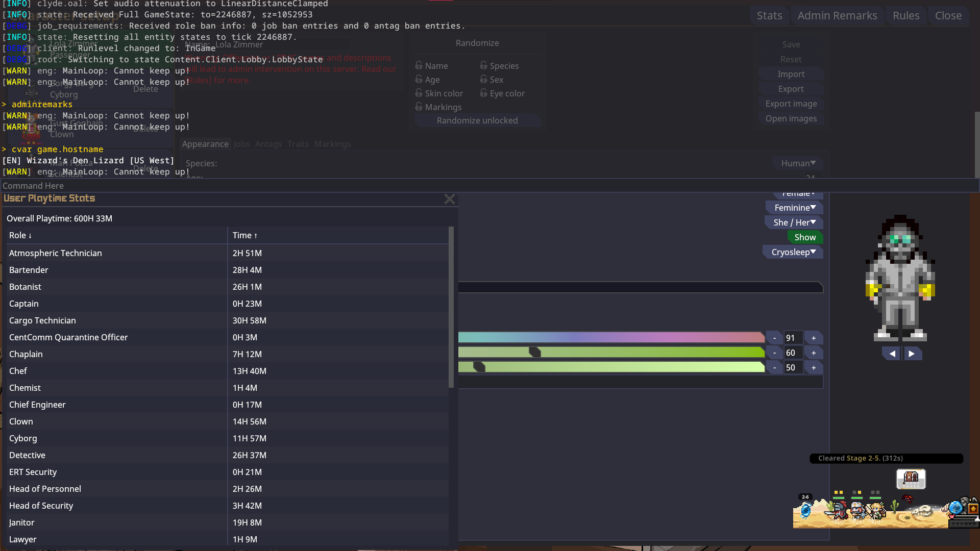Click the orange up-arrow upgrade icon
The height and width of the screenshot is (551, 980).
point(973,509)
